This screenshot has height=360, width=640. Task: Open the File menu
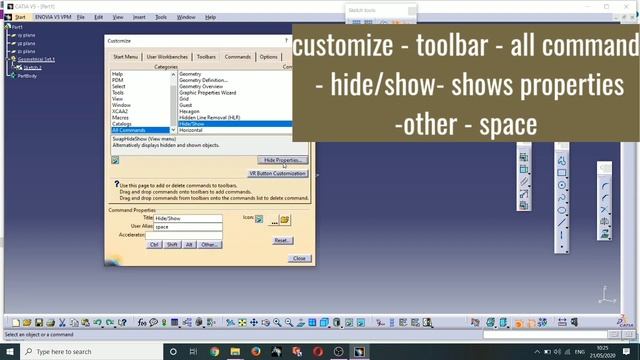tap(80, 17)
